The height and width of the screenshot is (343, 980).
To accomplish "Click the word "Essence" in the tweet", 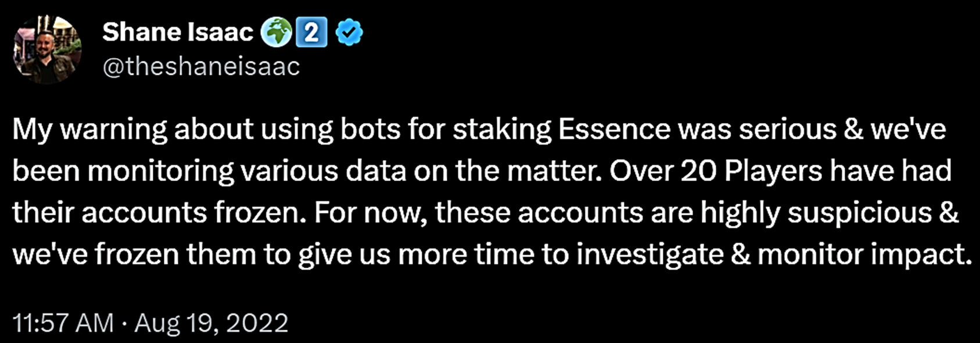I will tap(614, 129).
